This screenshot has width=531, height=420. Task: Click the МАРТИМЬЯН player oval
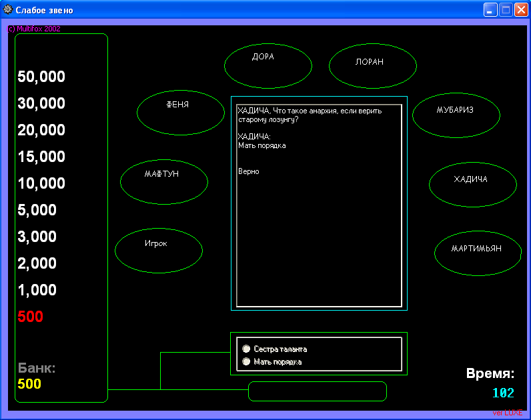[477, 253]
